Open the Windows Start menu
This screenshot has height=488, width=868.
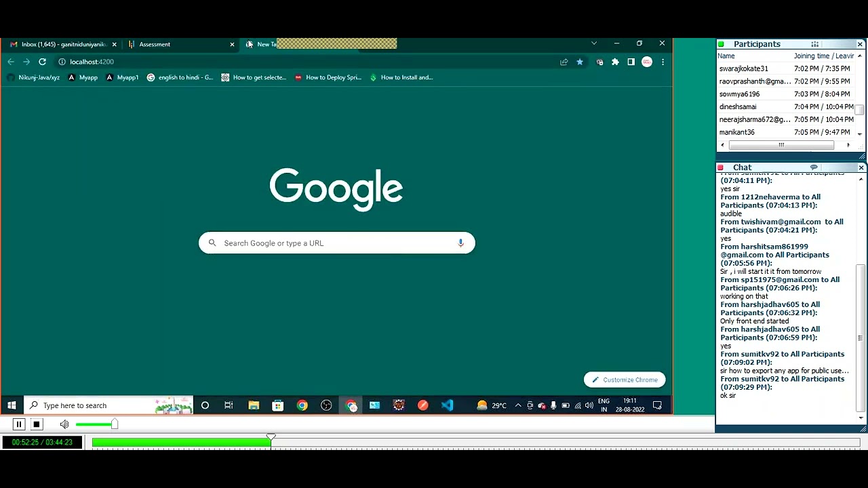12,405
